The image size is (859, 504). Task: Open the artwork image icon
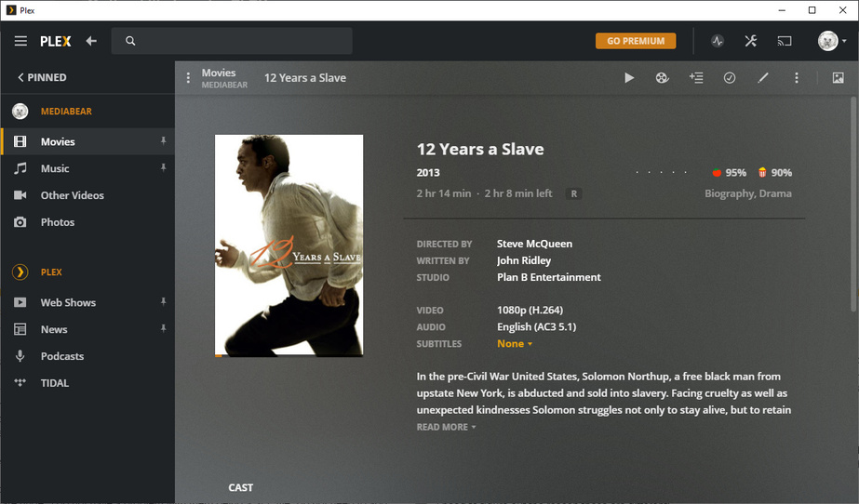click(838, 78)
